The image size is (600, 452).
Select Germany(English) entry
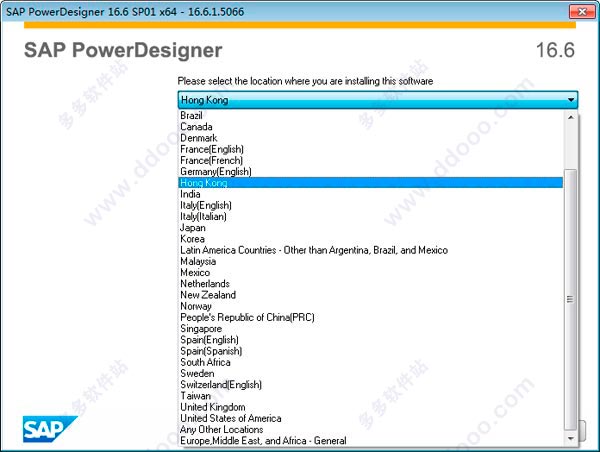pos(371,171)
